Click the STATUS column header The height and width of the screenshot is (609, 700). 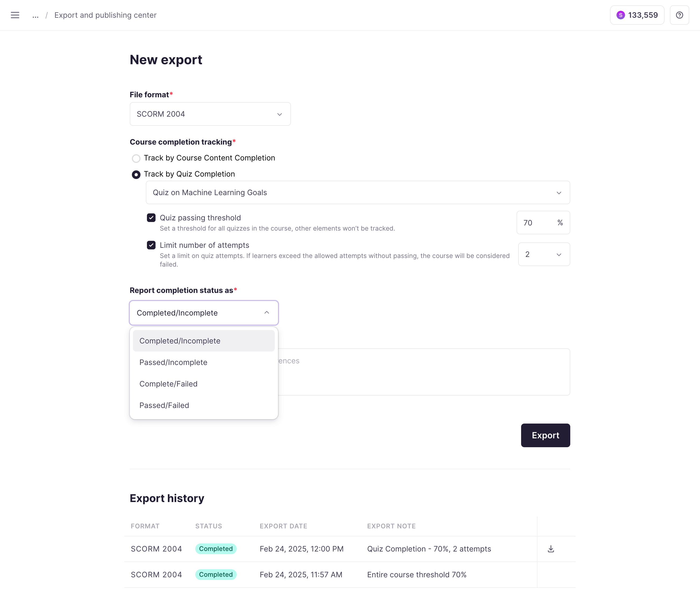pyautogui.click(x=208, y=526)
